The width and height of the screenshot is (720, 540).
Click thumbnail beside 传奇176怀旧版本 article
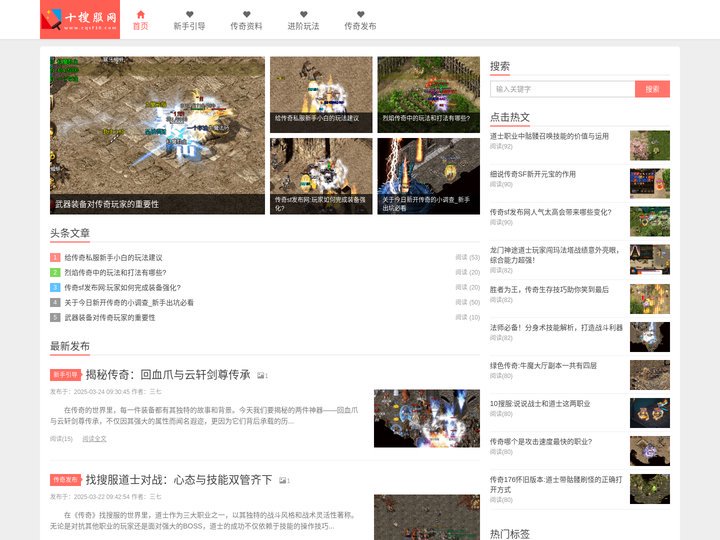coord(650,489)
